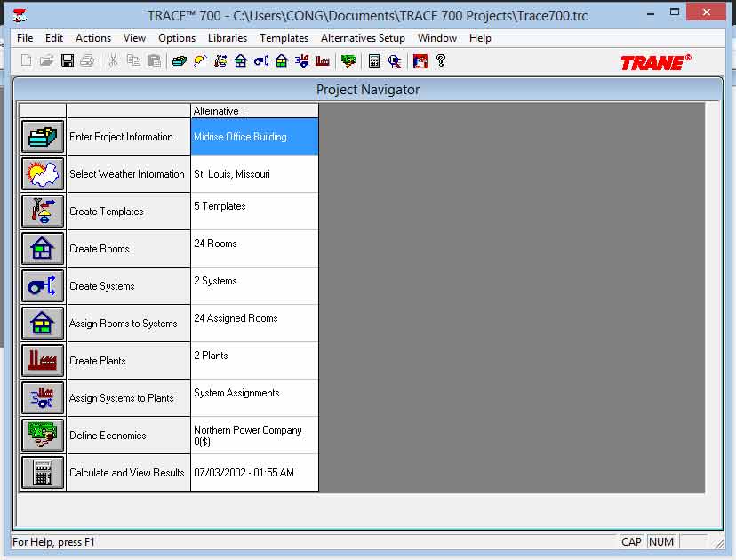
Task: Open the Libraries menu
Action: pyautogui.click(x=228, y=38)
